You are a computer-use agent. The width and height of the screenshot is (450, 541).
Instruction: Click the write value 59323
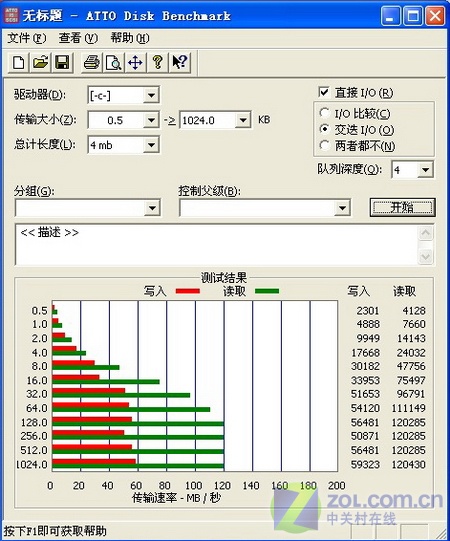click(365, 464)
